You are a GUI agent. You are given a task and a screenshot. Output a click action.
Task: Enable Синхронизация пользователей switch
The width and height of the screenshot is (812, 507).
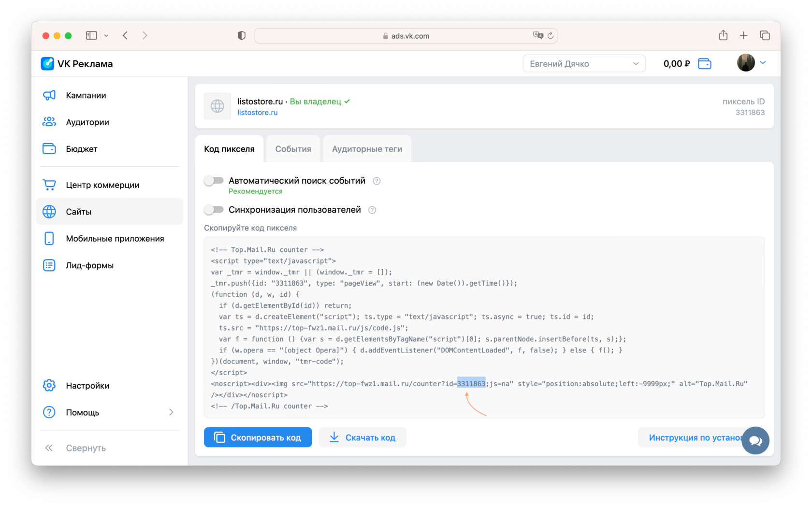pos(214,210)
